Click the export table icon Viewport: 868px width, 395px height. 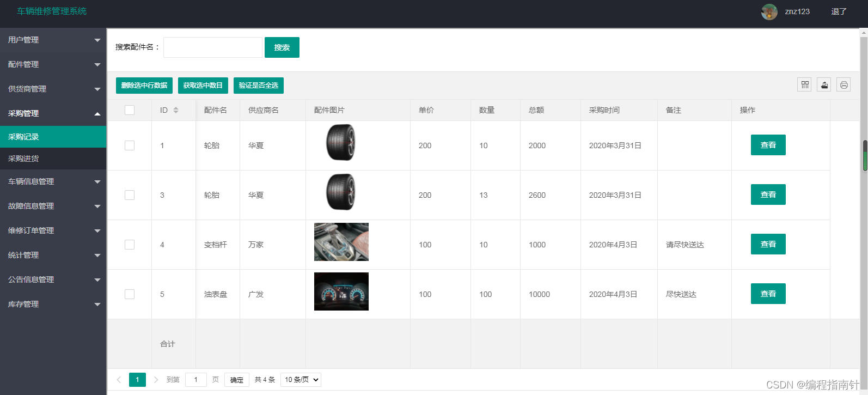[824, 85]
